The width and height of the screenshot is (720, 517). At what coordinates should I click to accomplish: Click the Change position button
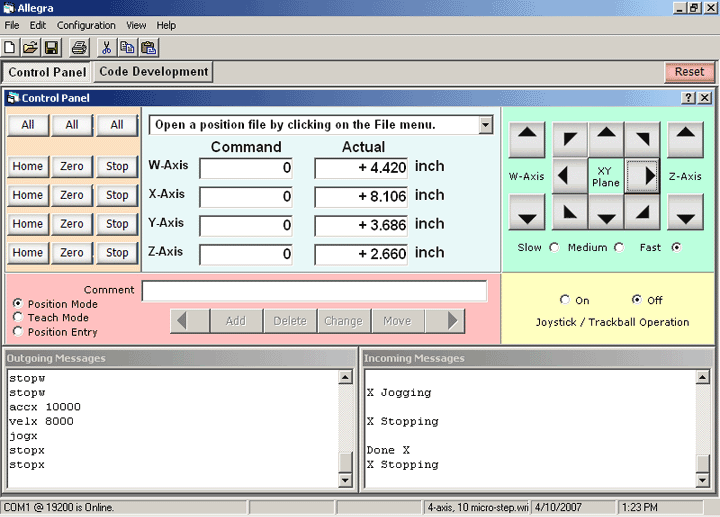click(343, 320)
